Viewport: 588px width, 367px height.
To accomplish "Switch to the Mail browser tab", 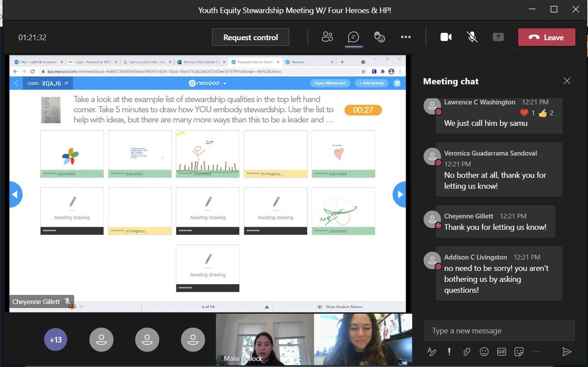I will (39, 62).
